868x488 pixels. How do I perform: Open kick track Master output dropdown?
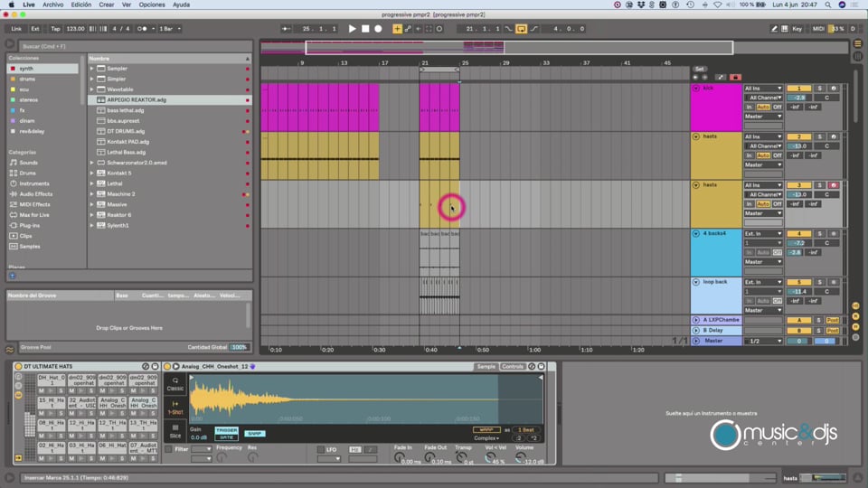pos(763,117)
